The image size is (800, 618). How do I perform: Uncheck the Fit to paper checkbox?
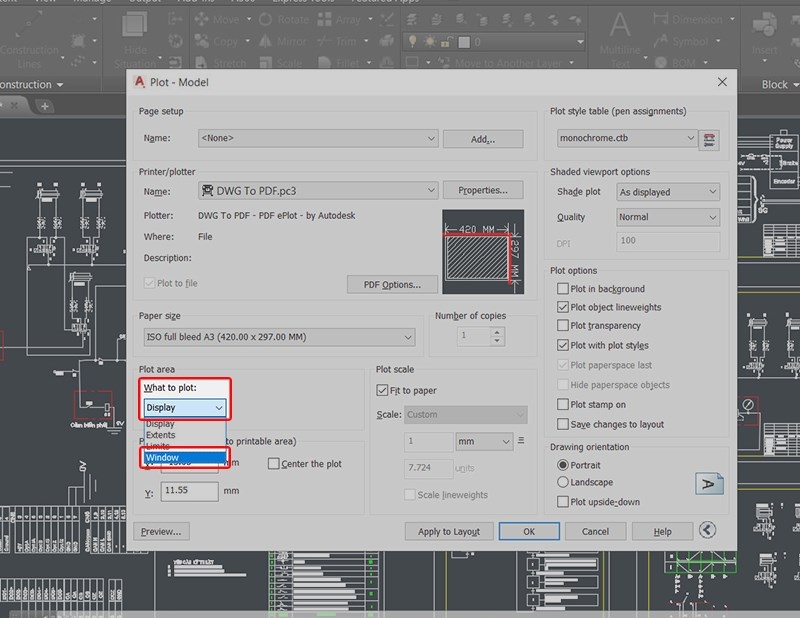(382, 390)
